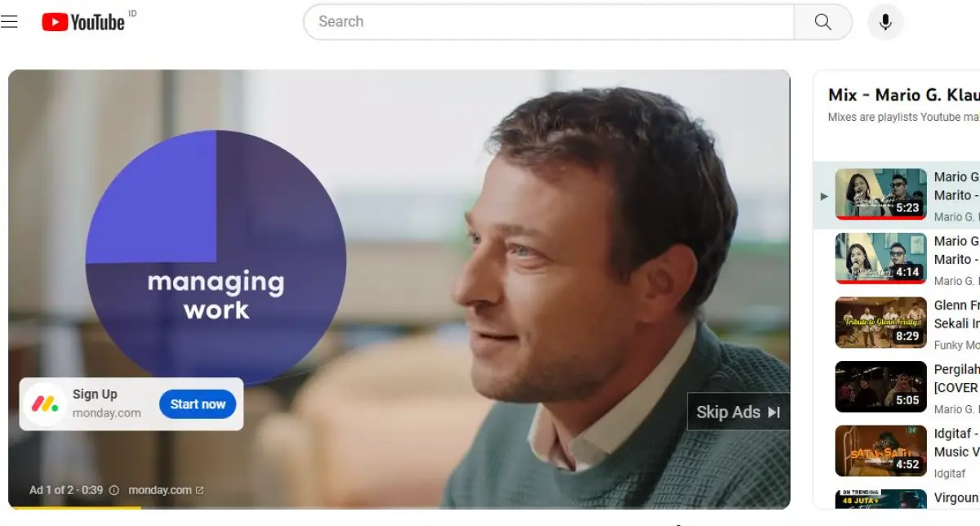Click Skip Ads button
Viewport: 980px width, 526px height.
(x=738, y=412)
